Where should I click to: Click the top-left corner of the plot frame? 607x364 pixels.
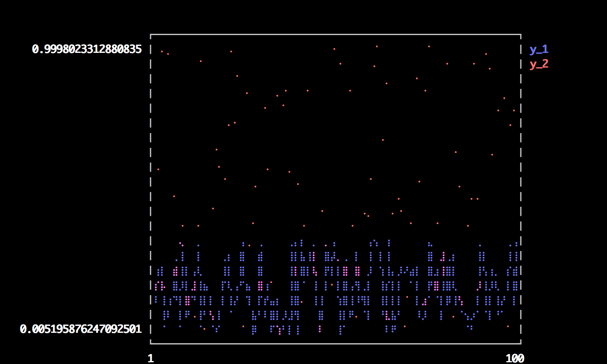point(150,34)
